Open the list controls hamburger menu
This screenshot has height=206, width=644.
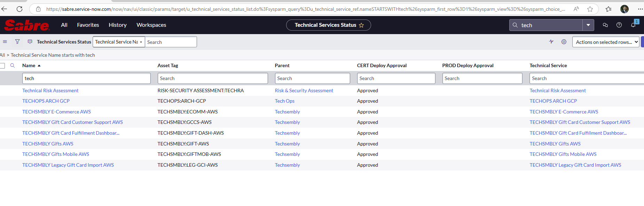click(5, 42)
